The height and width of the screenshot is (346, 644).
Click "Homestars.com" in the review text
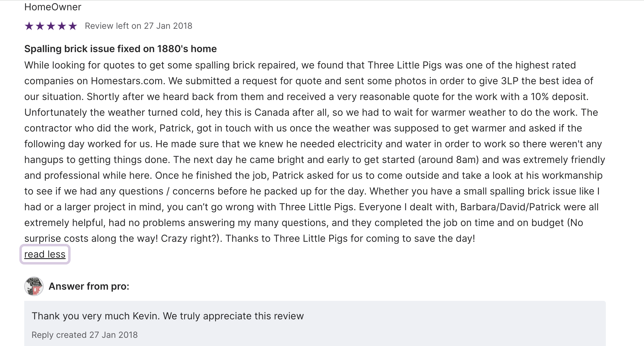(127, 81)
